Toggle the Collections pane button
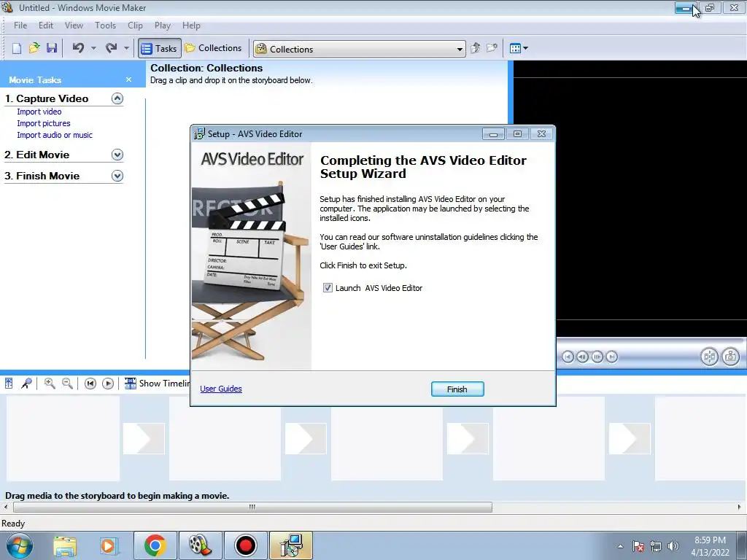The image size is (747, 560). point(214,48)
